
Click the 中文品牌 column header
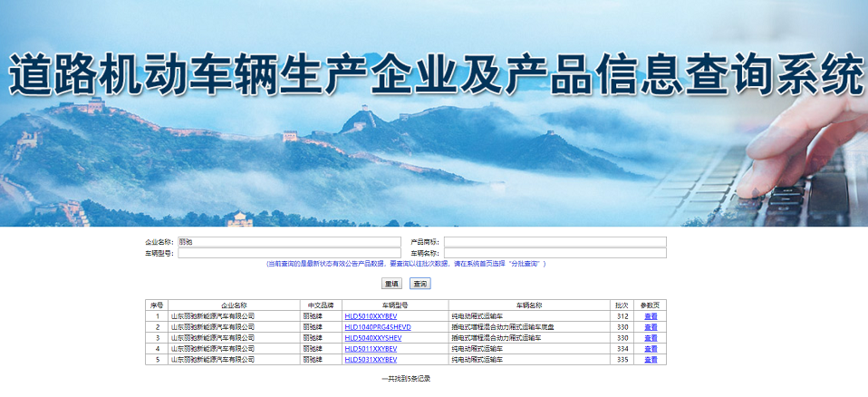click(321, 305)
